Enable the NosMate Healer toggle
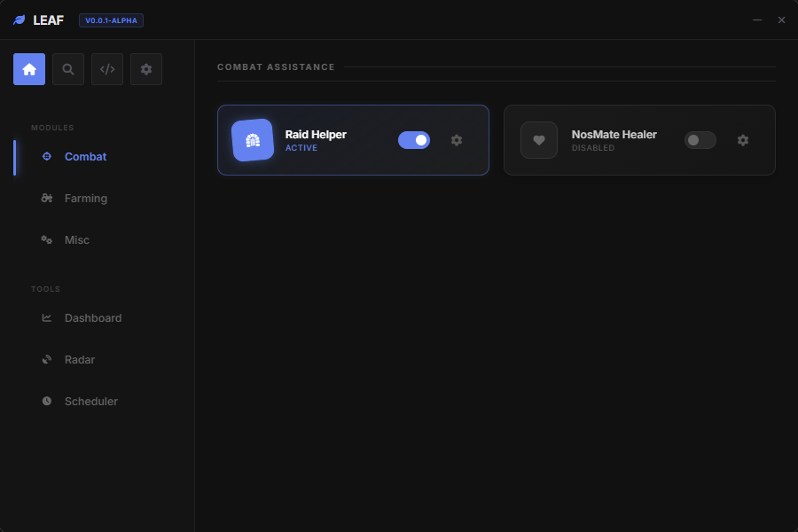The image size is (798, 532). (x=700, y=140)
